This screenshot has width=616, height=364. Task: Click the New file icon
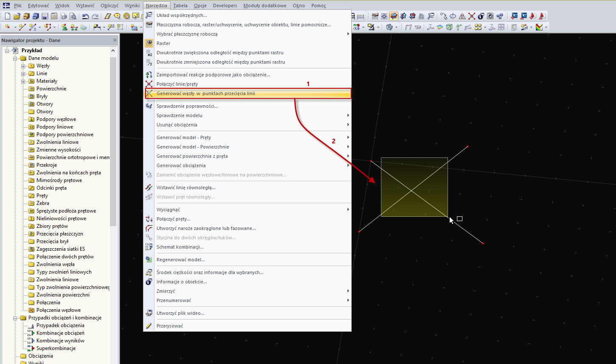[x=8, y=16]
